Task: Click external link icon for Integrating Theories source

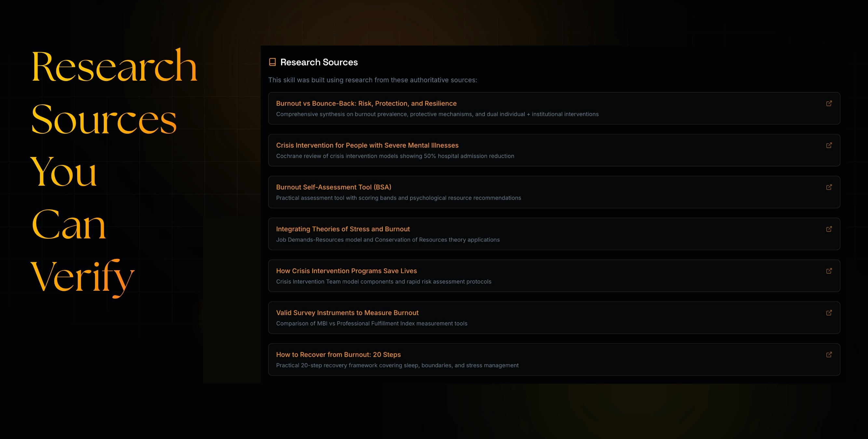Action: point(829,229)
